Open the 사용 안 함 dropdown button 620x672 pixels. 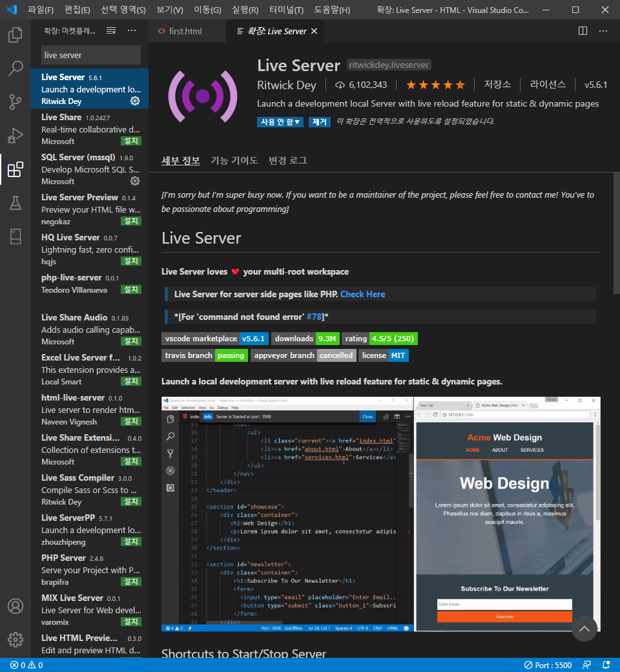click(x=280, y=121)
